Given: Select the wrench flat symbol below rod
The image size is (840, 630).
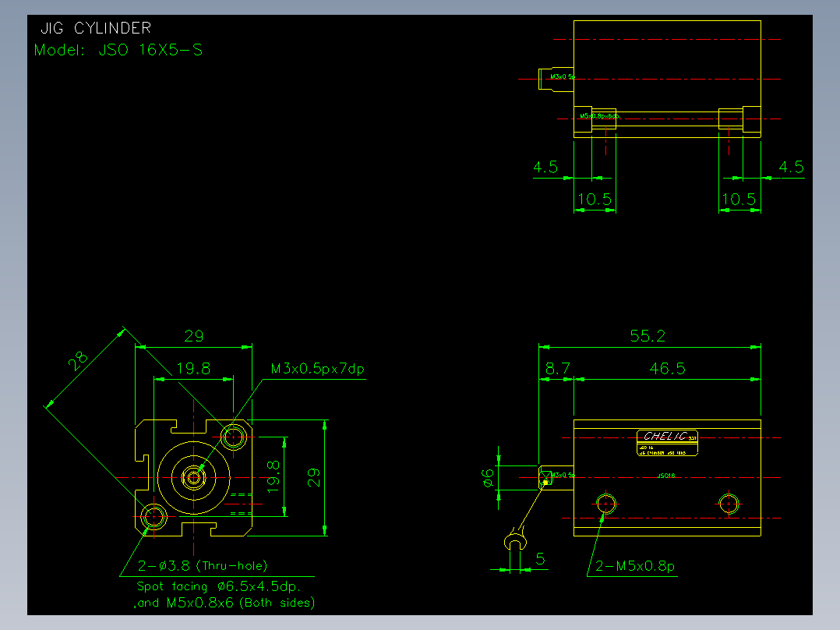Looking at the screenshot, I should pyautogui.click(x=515, y=540).
